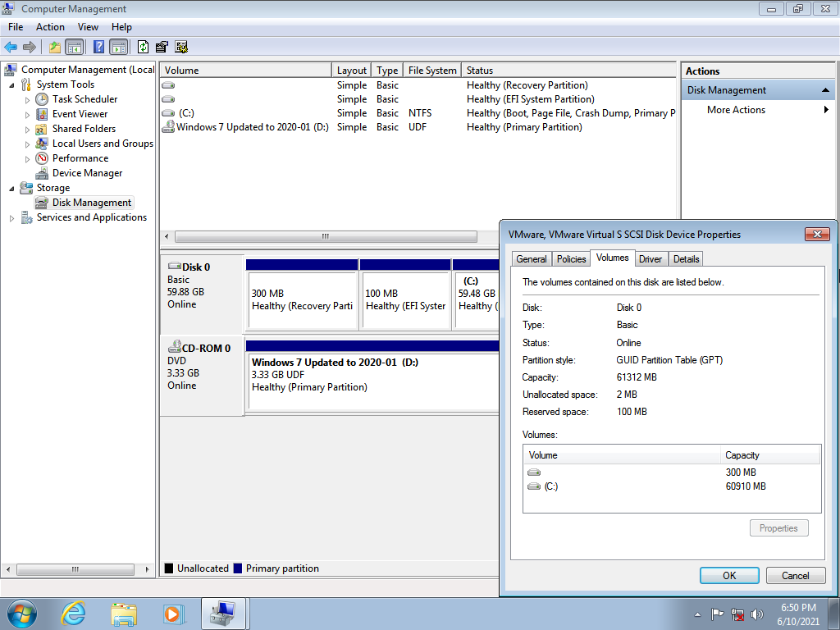Collapse the Storage tree node
The image size is (840, 630).
click(x=12, y=188)
